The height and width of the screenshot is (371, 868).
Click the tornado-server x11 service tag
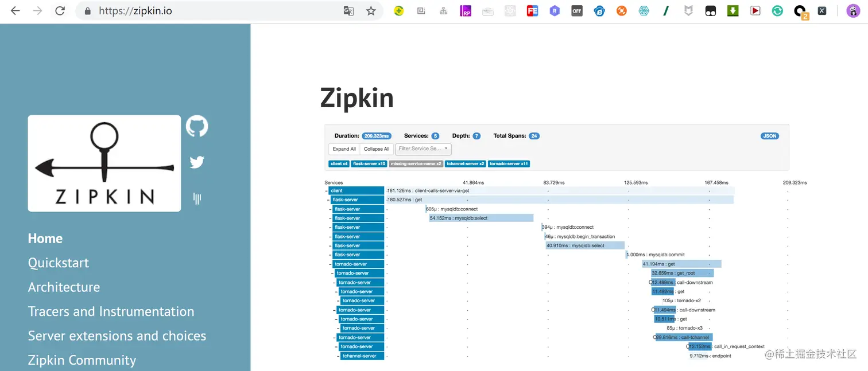(509, 164)
